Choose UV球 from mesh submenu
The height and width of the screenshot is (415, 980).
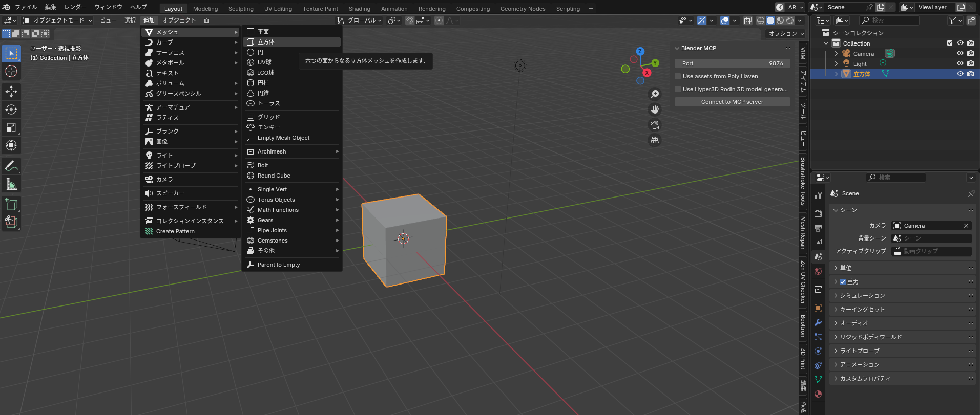[292, 62]
